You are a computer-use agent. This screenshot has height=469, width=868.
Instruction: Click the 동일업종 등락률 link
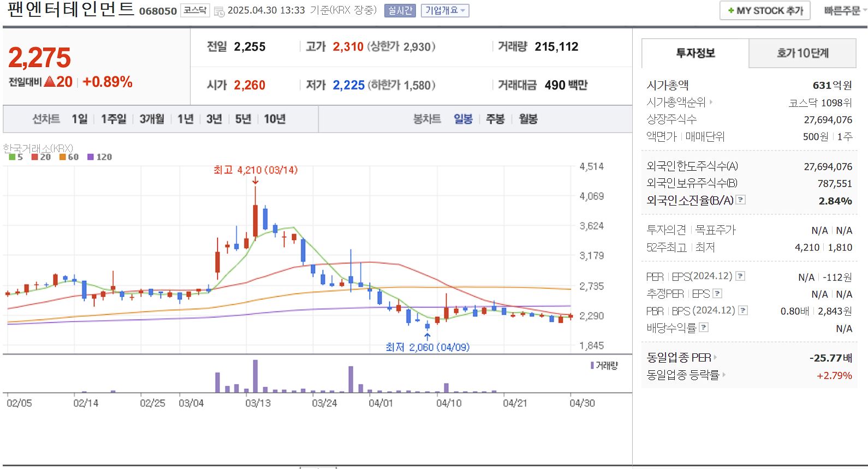[683, 375]
